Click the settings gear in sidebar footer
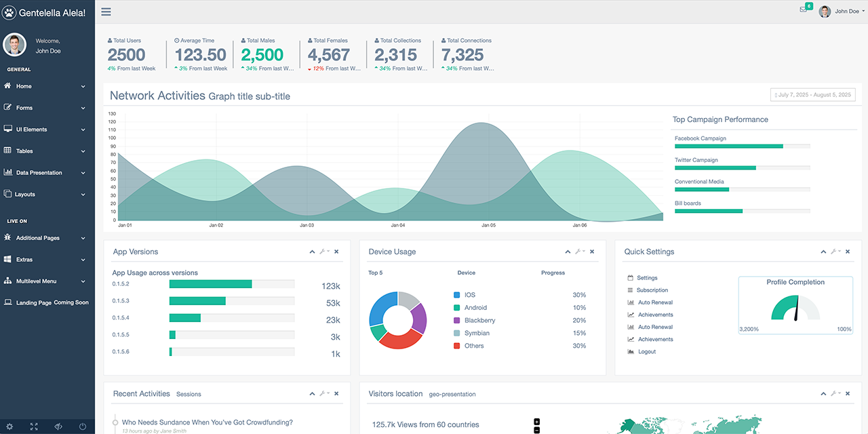The height and width of the screenshot is (434, 868). click(9, 427)
